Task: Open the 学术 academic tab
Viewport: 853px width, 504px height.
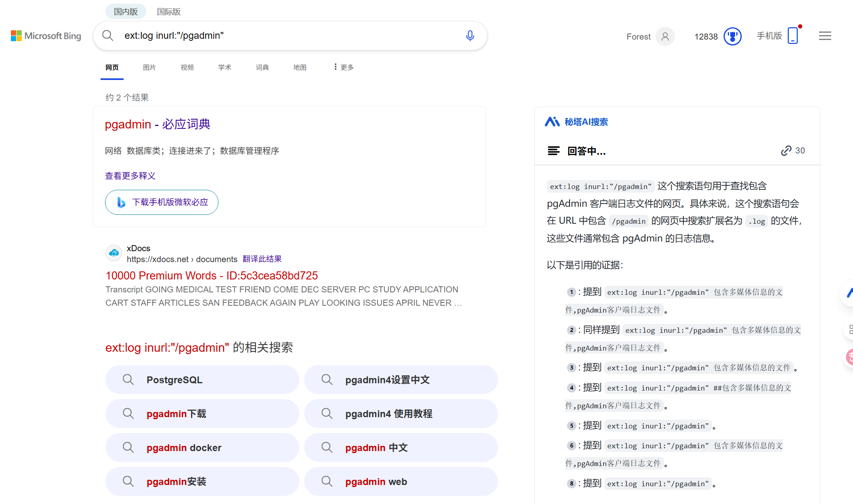Action: click(x=224, y=67)
